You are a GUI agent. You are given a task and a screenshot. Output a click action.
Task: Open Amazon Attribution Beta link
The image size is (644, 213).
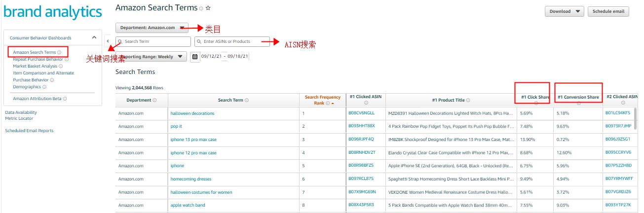(x=37, y=99)
